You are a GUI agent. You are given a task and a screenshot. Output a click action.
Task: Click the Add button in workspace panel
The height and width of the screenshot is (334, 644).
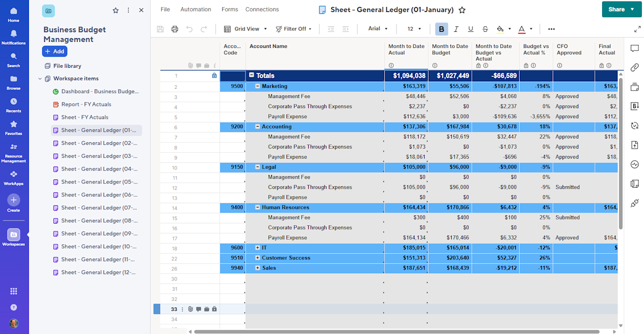[55, 52]
